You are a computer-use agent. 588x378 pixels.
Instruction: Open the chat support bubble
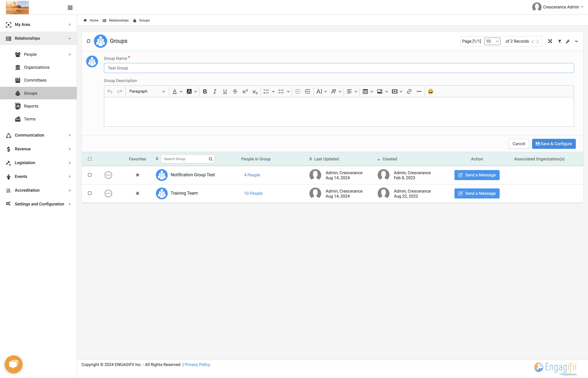click(13, 364)
